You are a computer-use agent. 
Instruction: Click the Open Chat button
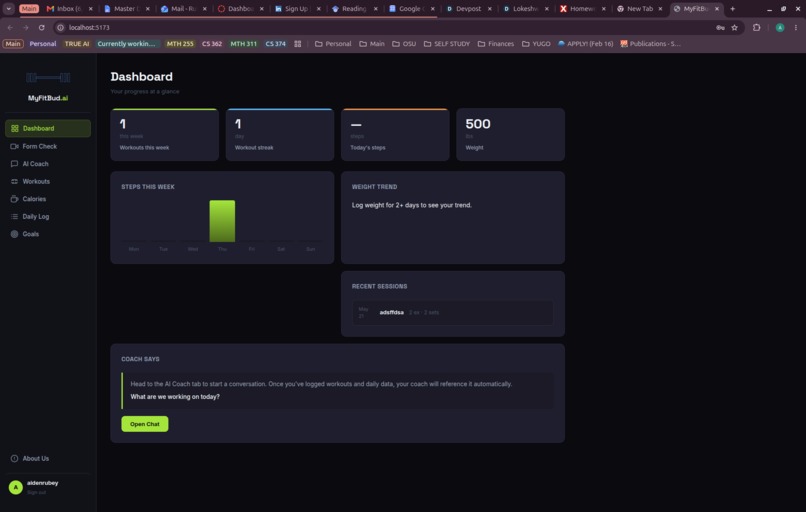[144, 424]
